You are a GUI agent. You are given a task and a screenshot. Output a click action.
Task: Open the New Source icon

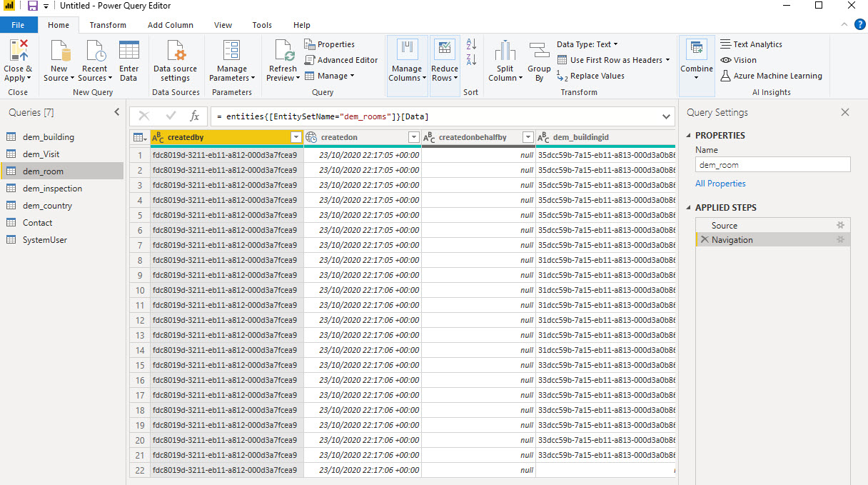[59, 51]
